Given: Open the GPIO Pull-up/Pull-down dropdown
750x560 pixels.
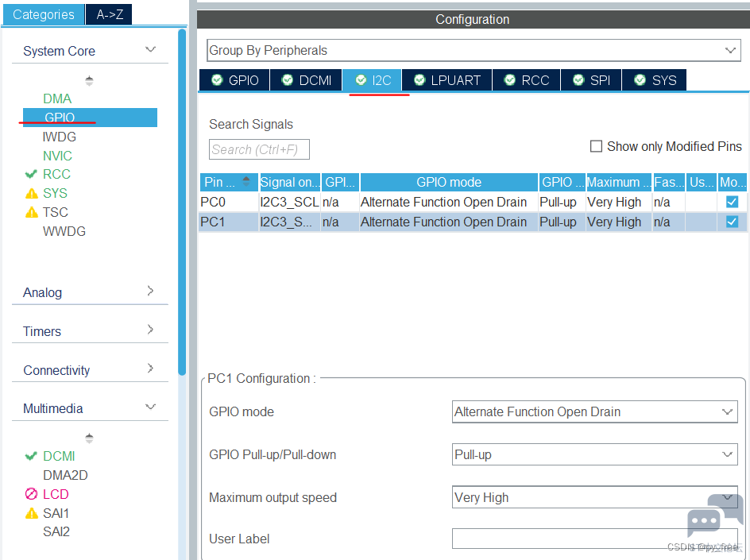Looking at the screenshot, I should (x=594, y=454).
